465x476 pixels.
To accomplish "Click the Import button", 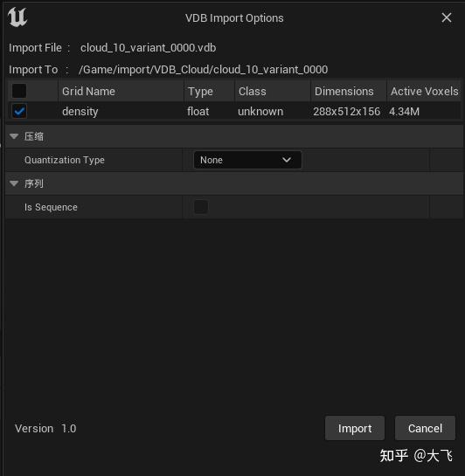I will [355, 428].
